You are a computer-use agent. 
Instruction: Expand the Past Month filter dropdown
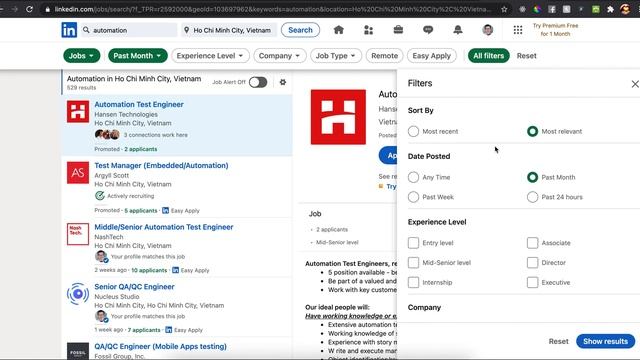(138, 56)
